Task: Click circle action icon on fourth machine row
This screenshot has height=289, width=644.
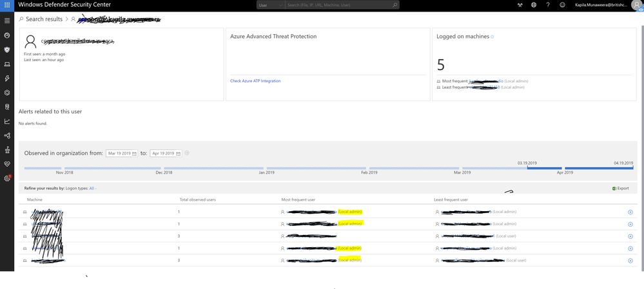Action: 630,248
